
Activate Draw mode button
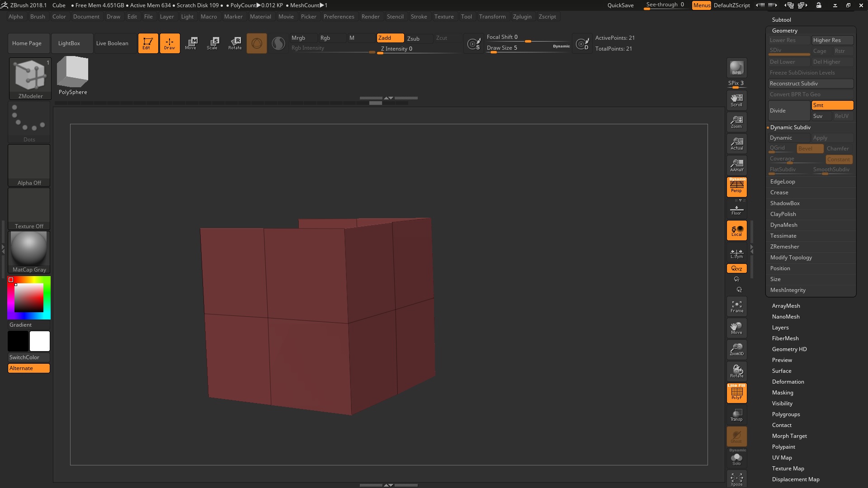coord(170,43)
